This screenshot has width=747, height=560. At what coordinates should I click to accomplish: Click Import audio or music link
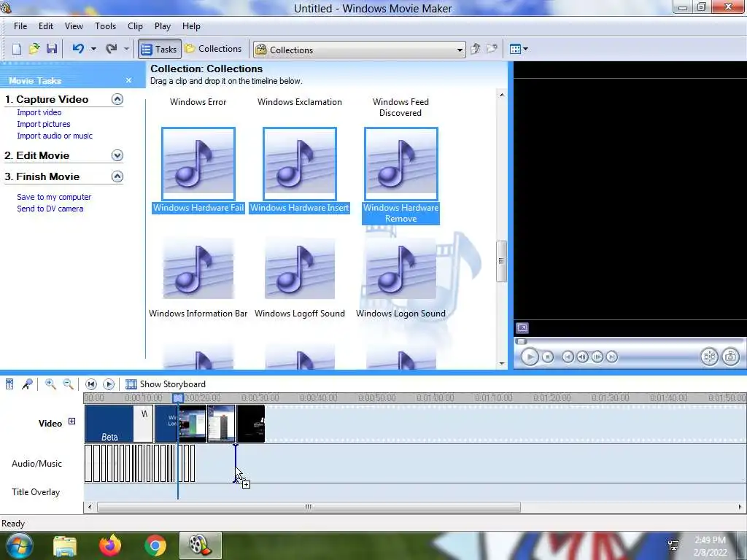click(55, 136)
